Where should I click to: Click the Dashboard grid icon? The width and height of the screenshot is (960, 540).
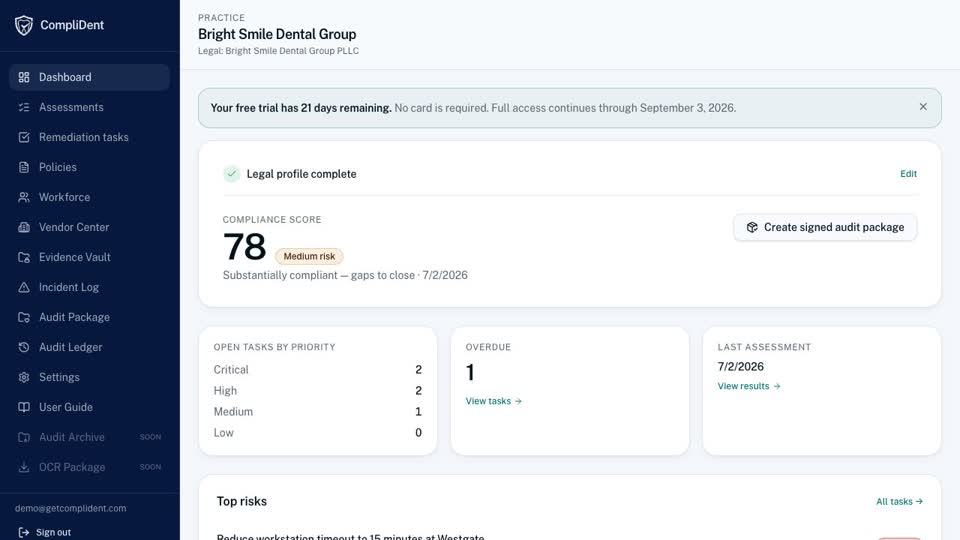point(24,77)
